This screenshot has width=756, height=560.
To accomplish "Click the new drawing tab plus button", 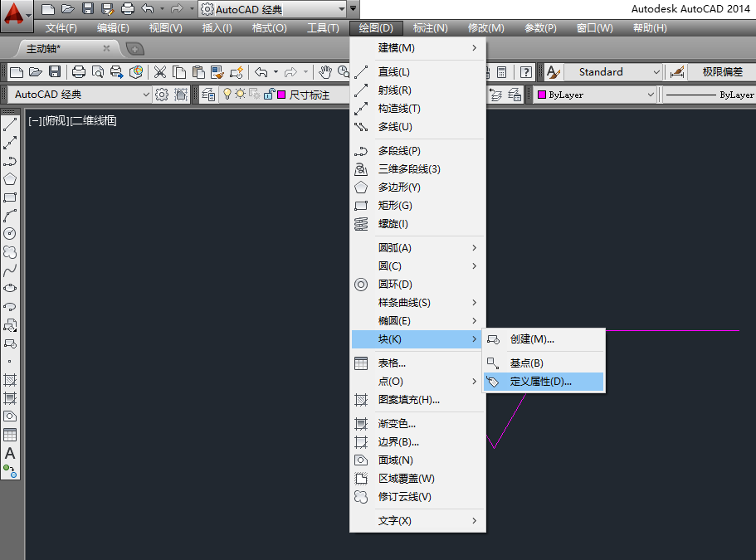I will pyautogui.click(x=134, y=49).
